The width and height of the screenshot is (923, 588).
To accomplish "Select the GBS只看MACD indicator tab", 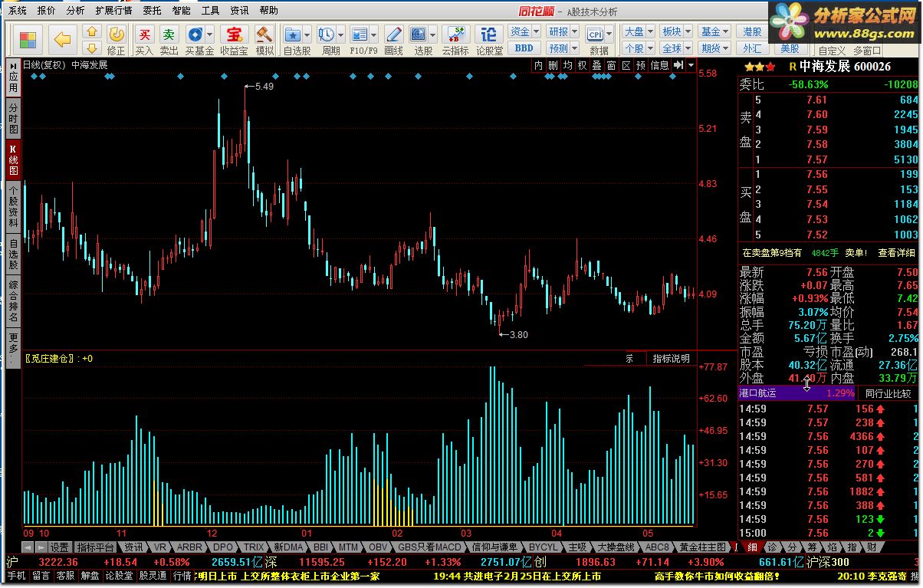I will pos(430,547).
